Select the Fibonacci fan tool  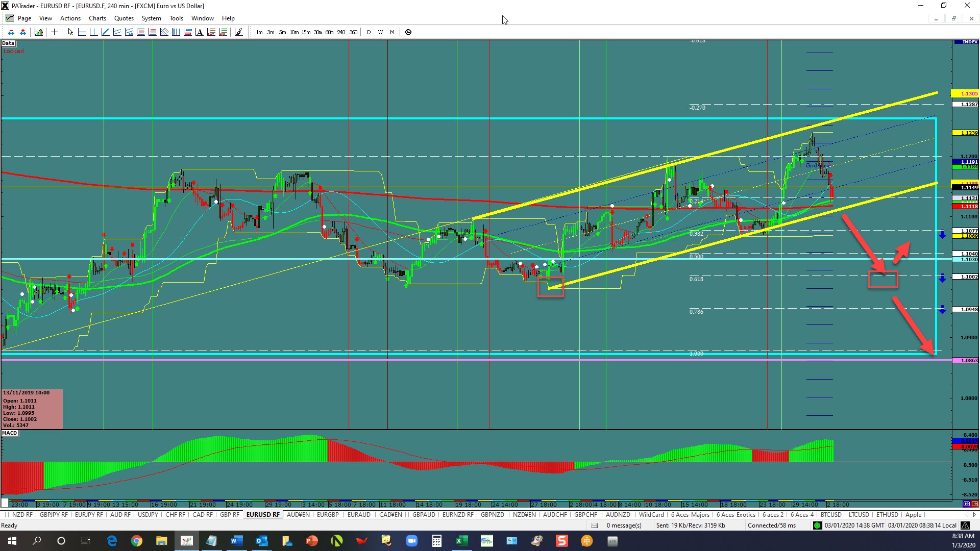click(164, 32)
